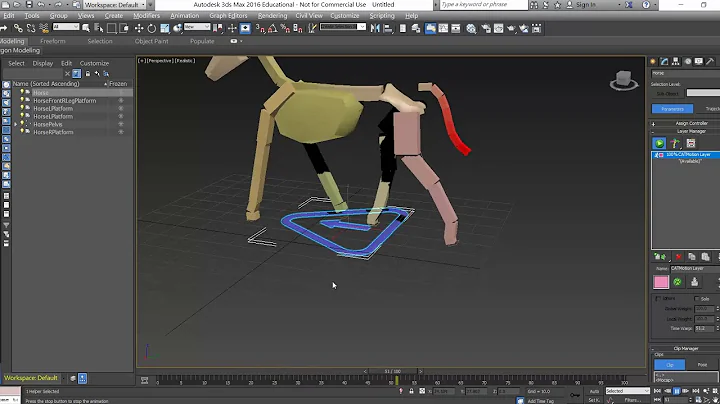
Task: Click the Unlink Selection tool
Action: tap(31, 28)
